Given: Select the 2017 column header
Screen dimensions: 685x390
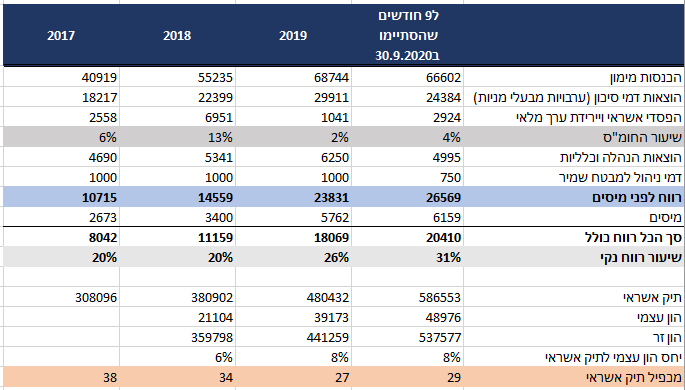Looking at the screenshot, I should 61,36.
